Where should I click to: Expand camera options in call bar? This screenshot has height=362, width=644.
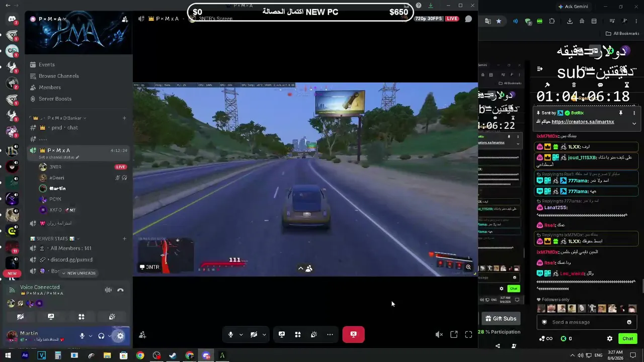264,335
